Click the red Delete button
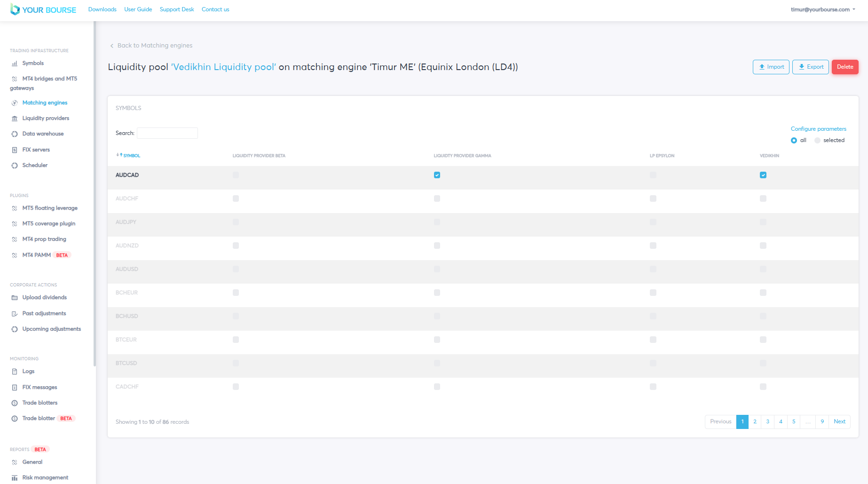This screenshot has width=868, height=484. [844, 67]
